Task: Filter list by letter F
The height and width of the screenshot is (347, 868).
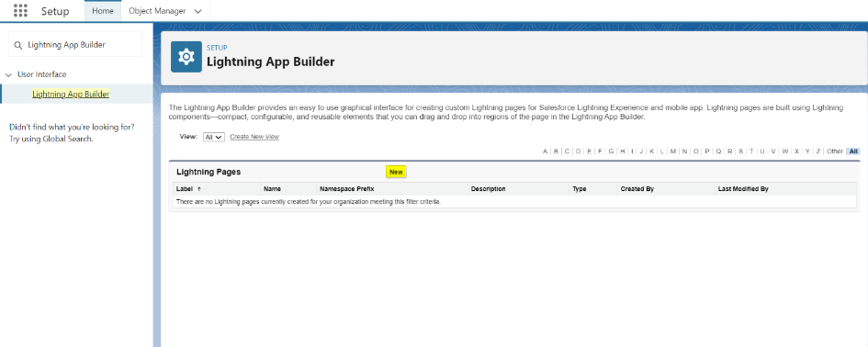Action: (x=600, y=151)
